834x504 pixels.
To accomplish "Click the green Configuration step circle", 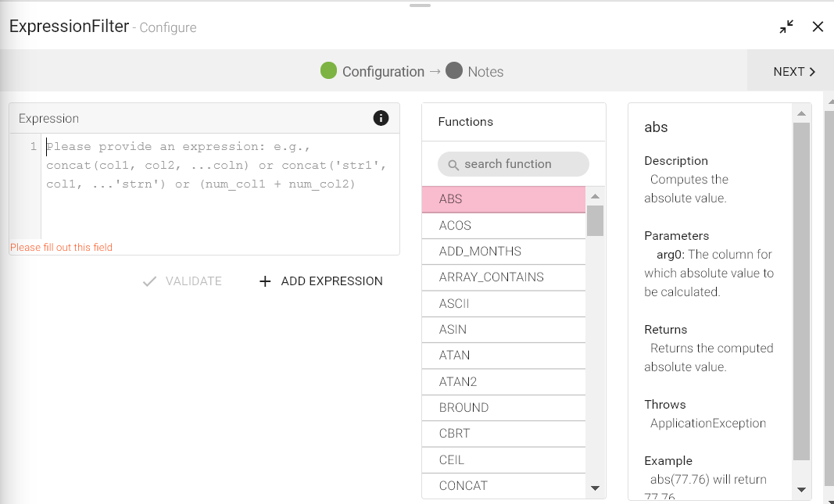I will 329,71.
